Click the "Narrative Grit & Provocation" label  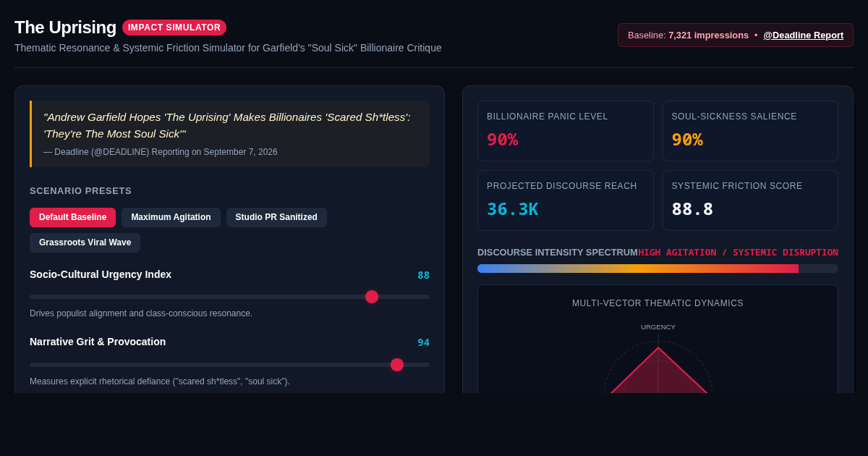point(98,342)
